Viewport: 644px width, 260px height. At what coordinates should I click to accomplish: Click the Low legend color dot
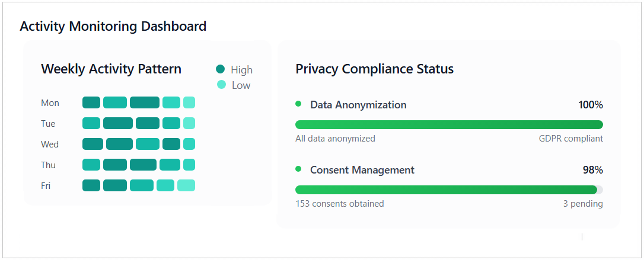click(x=221, y=85)
